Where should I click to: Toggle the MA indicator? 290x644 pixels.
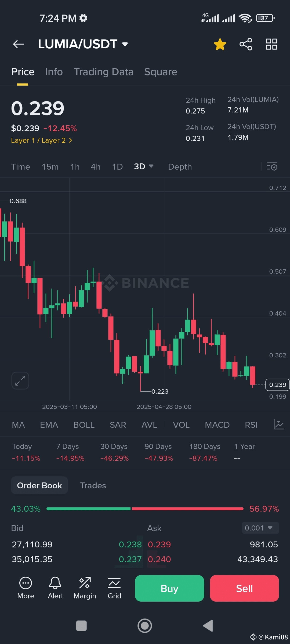pyautogui.click(x=18, y=425)
